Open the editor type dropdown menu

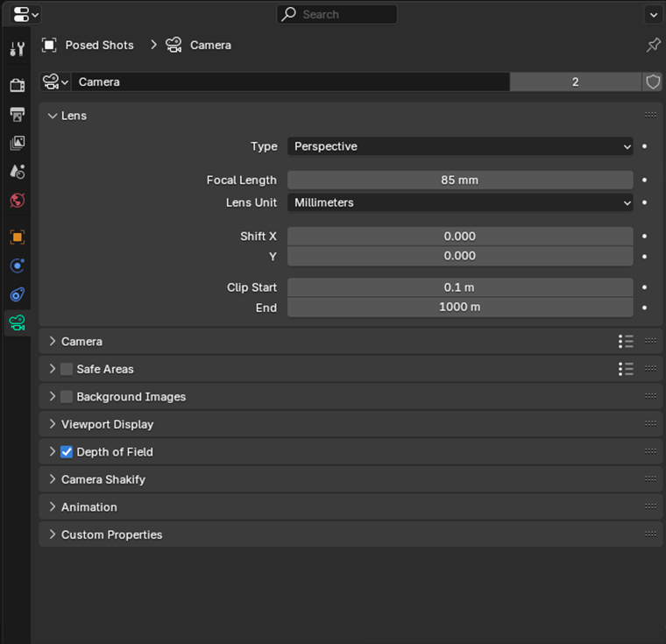coord(25,14)
